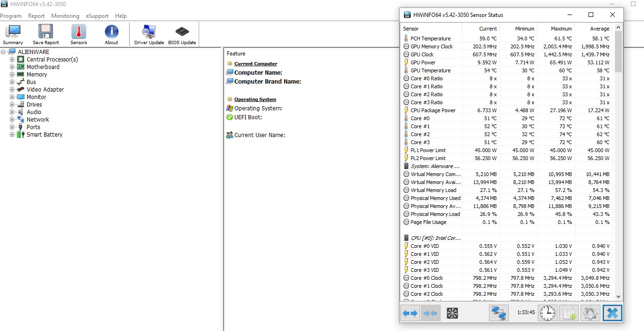The height and width of the screenshot is (331, 644).
Task: Select Audio in the device tree
Action: [x=34, y=112]
